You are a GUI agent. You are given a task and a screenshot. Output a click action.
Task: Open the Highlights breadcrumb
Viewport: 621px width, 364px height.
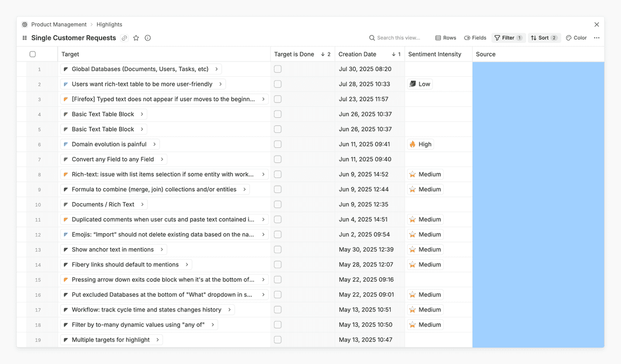[x=109, y=25]
